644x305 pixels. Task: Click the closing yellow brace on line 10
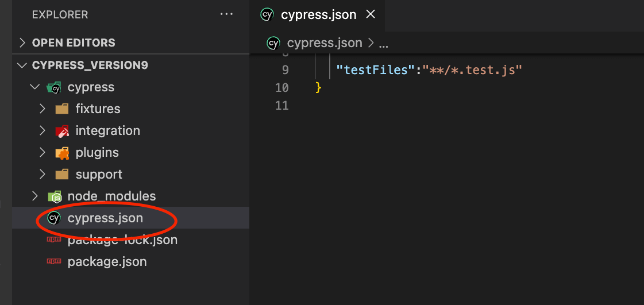(318, 87)
